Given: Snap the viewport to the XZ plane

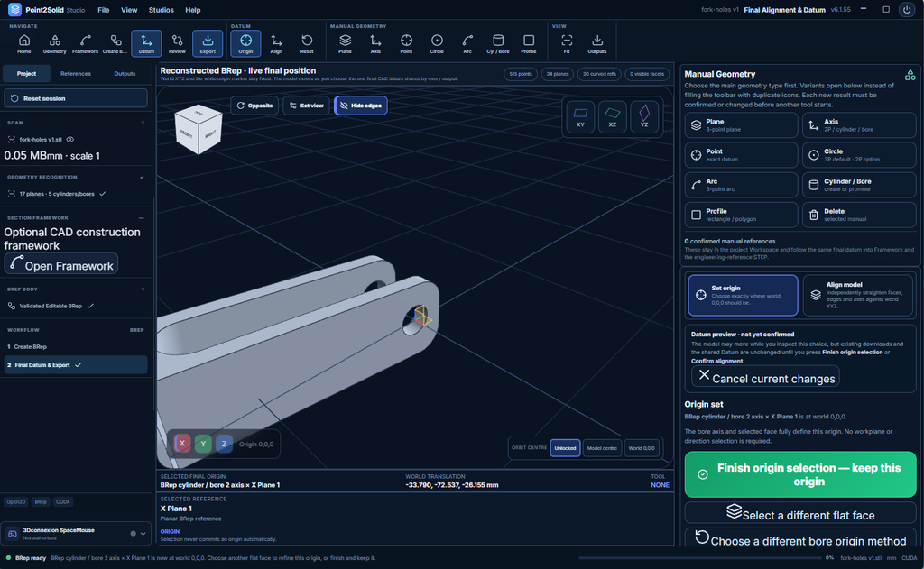Looking at the screenshot, I should 613,116.
